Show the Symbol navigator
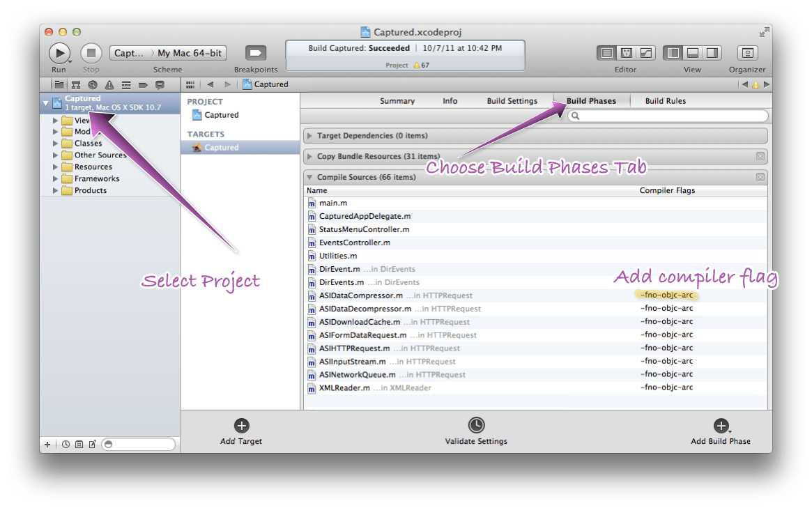 click(x=76, y=85)
